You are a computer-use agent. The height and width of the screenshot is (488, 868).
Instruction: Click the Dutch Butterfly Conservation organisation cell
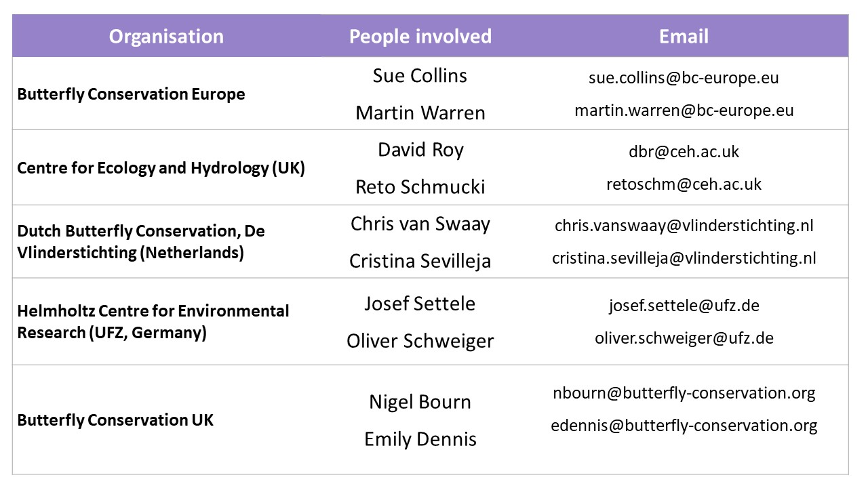141,242
